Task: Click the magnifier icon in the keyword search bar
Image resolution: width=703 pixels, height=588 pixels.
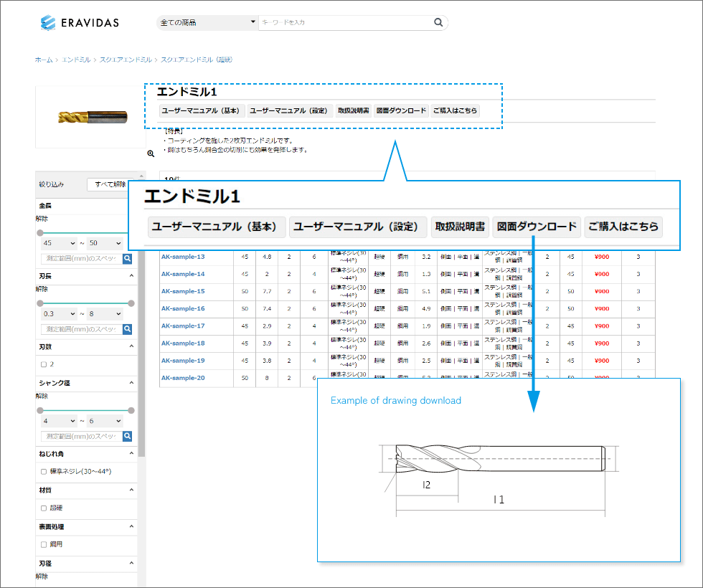Action: (x=438, y=22)
